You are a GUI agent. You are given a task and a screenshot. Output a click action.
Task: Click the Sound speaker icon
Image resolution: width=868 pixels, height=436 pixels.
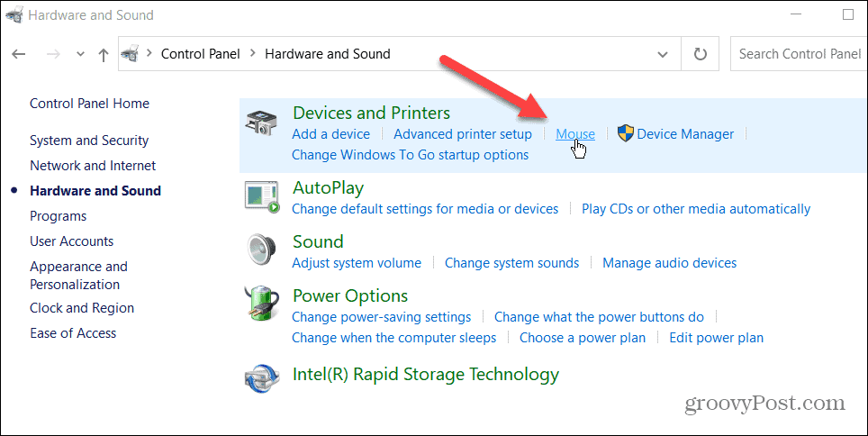tap(261, 251)
